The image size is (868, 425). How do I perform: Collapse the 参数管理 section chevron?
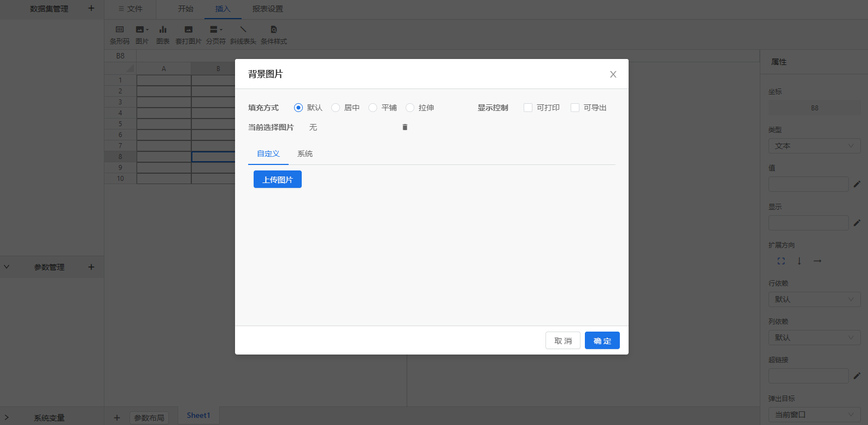tap(7, 267)
